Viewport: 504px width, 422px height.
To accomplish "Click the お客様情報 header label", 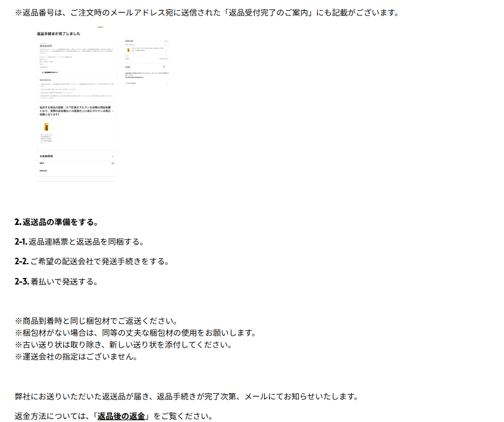I will click(x=46, y=157).
